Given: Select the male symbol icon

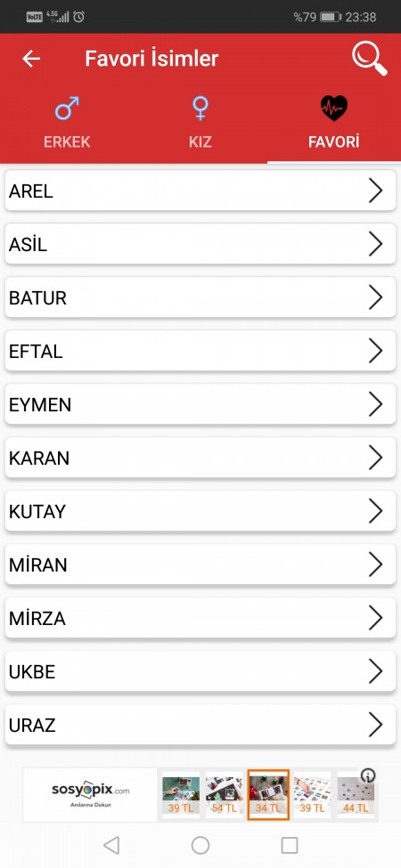Looking at the screenshot, I should [67, 109].
